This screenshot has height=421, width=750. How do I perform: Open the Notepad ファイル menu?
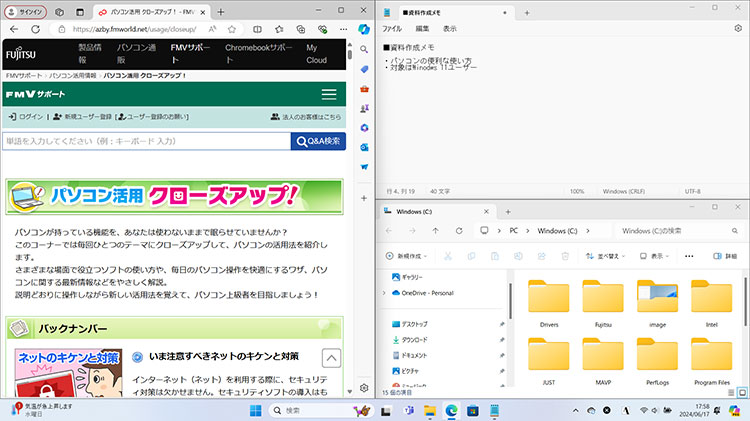[x=391, y=29]
